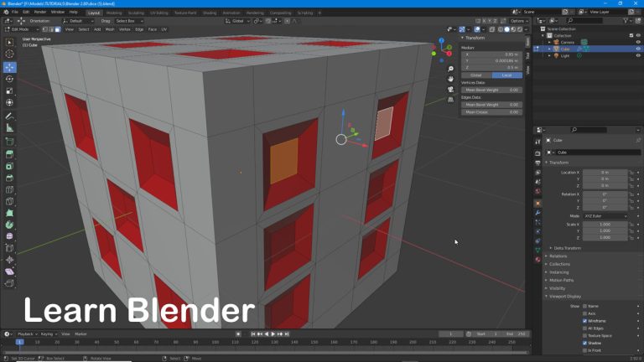Switch to the Modeling workspace tab
Viewport: 644px width, 362px height.
coord(113,13)
